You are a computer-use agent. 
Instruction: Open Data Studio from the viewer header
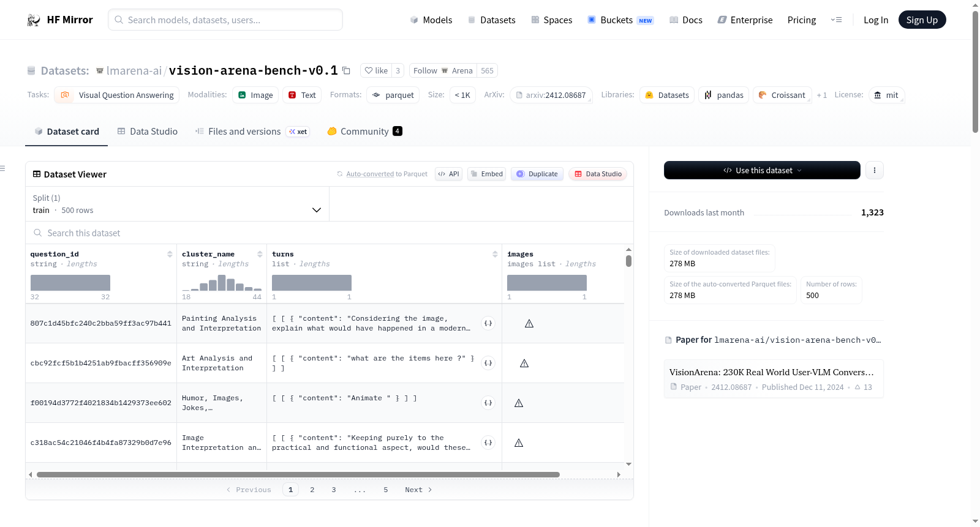click(x=598, y=174)
